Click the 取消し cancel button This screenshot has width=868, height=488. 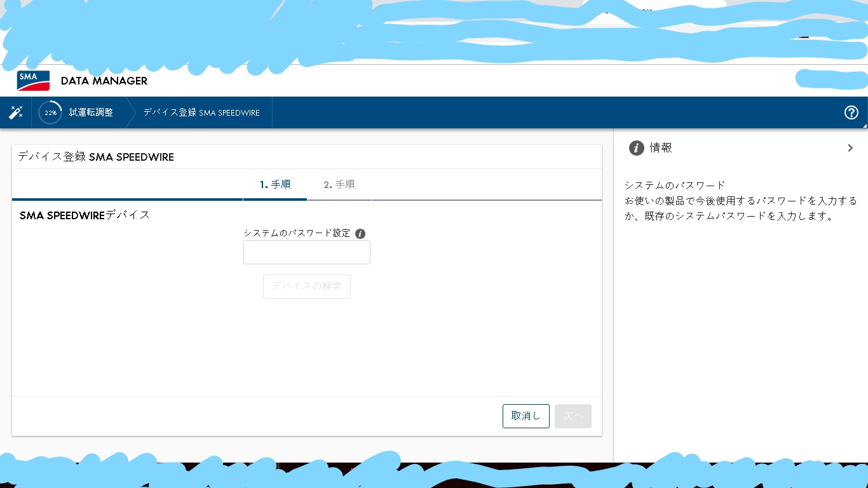[526, 416]
